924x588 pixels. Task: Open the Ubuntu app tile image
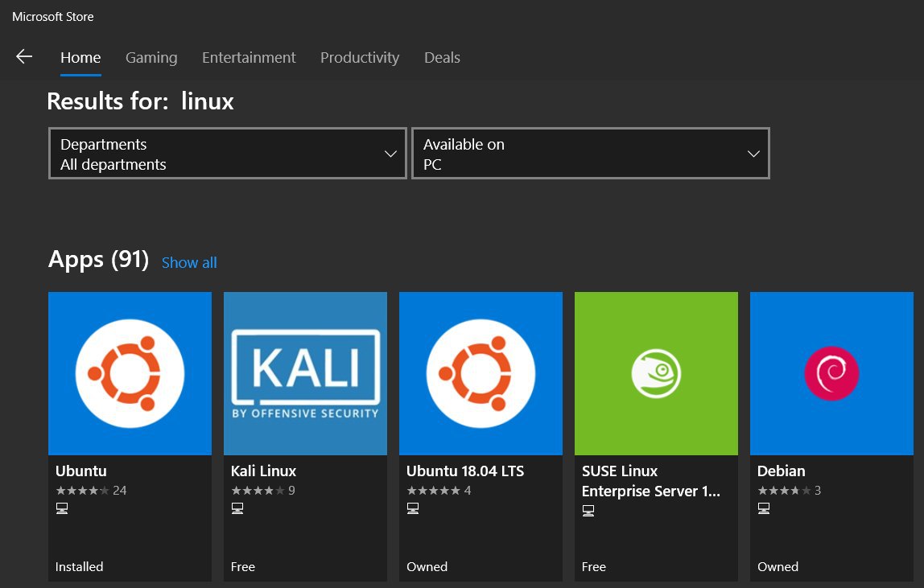130,373
